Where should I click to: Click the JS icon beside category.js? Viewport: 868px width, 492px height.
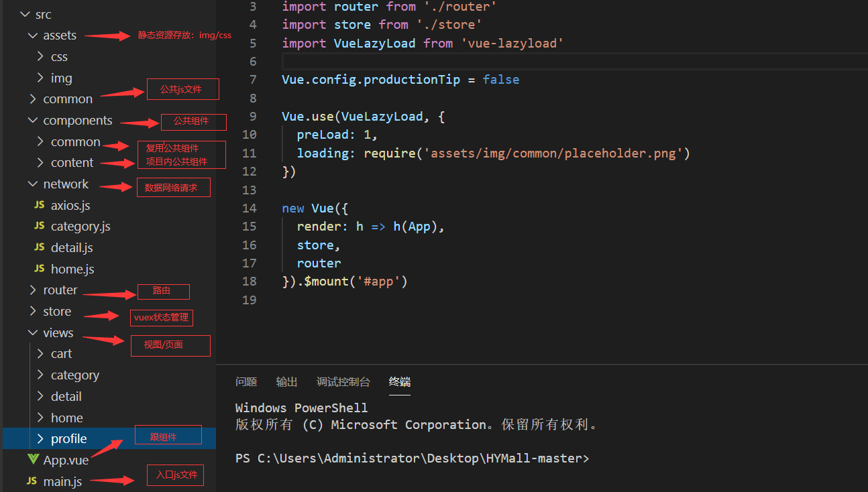[x=40, y=227]
